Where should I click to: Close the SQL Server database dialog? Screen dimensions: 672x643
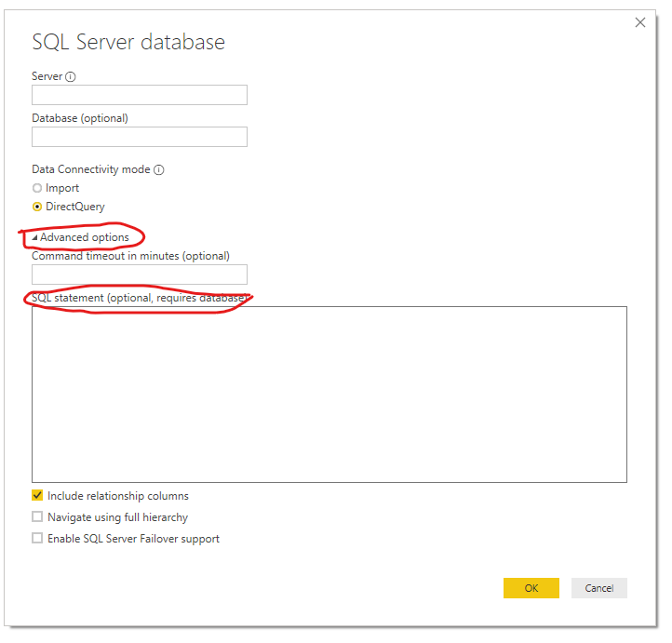pos(640,22)
